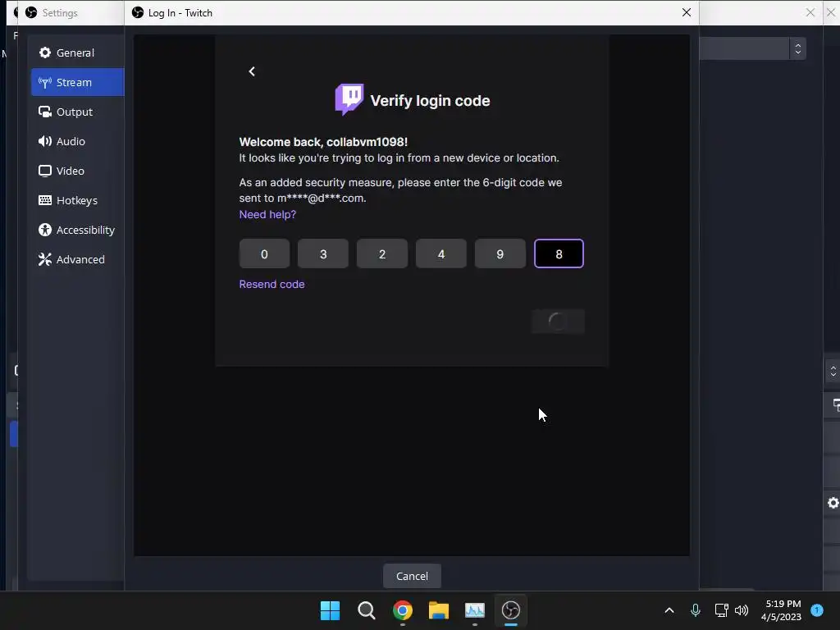This screenshot has height=630, width=840.
Task: Select the fifth code digit box showing 9
Action: click(500, 254)
